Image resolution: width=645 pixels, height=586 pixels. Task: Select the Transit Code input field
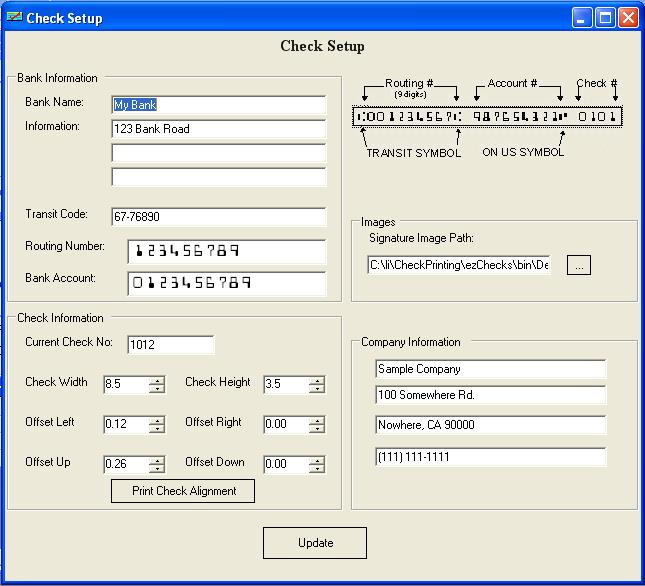pyautogui.click(x=218, y=217)
